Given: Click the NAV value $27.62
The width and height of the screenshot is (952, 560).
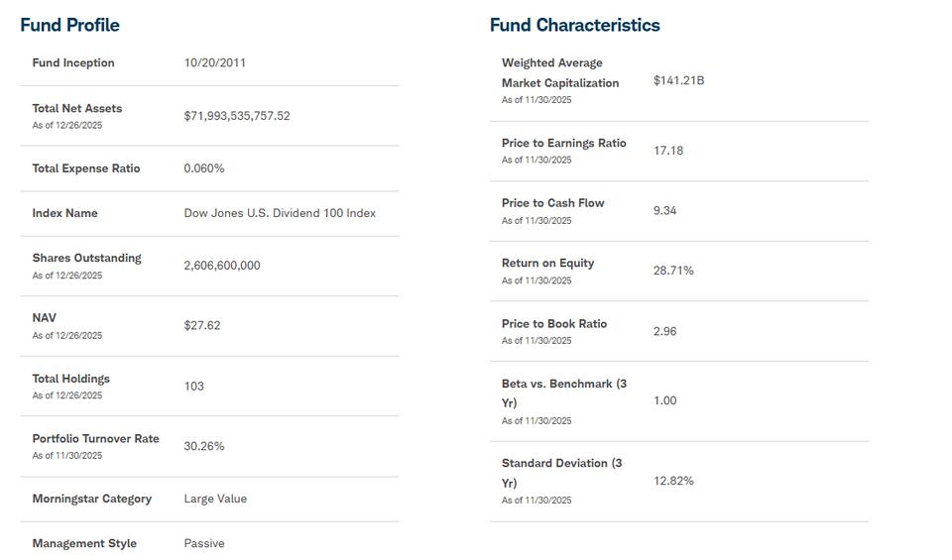Looking at the screenshot, I should tap(201, 325).
